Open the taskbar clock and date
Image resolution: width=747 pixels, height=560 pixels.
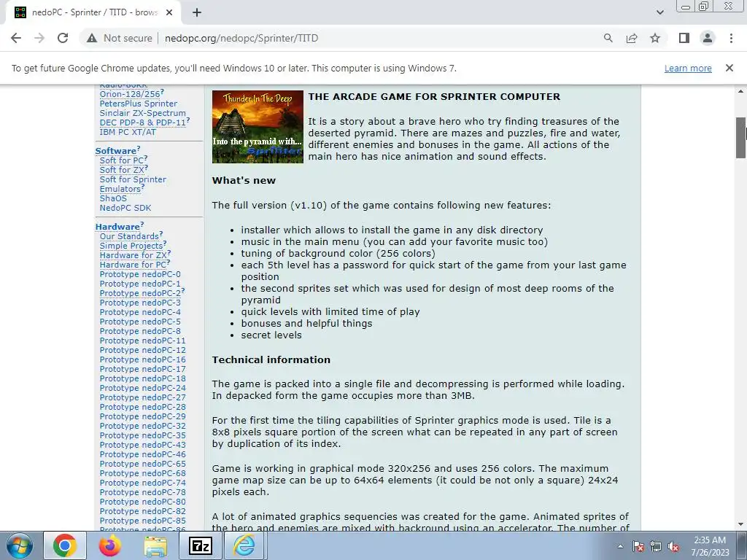point(710,546)
